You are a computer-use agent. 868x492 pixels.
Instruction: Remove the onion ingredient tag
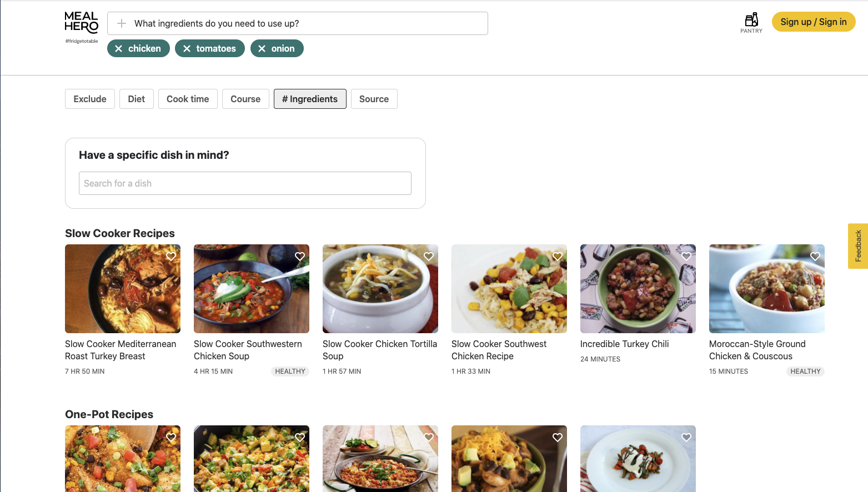[x=262, y=49]
